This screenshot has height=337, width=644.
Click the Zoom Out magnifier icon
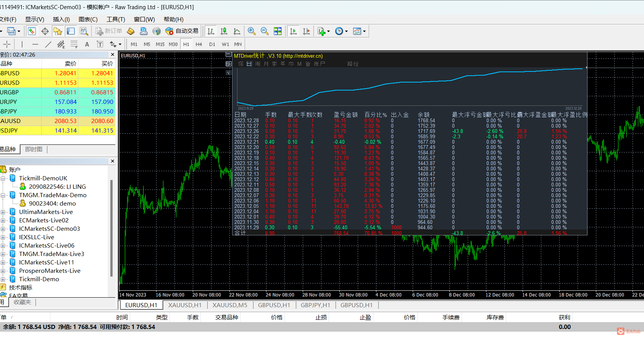pos(264,31)
